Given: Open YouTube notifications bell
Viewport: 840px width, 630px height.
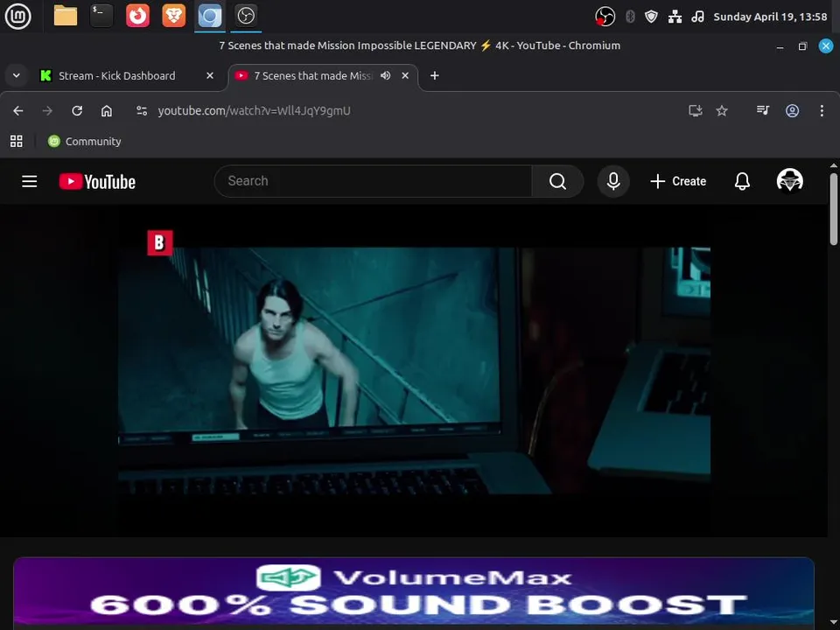Looking at the screenshot, I should pyautogui.click(x=742, y=181).
